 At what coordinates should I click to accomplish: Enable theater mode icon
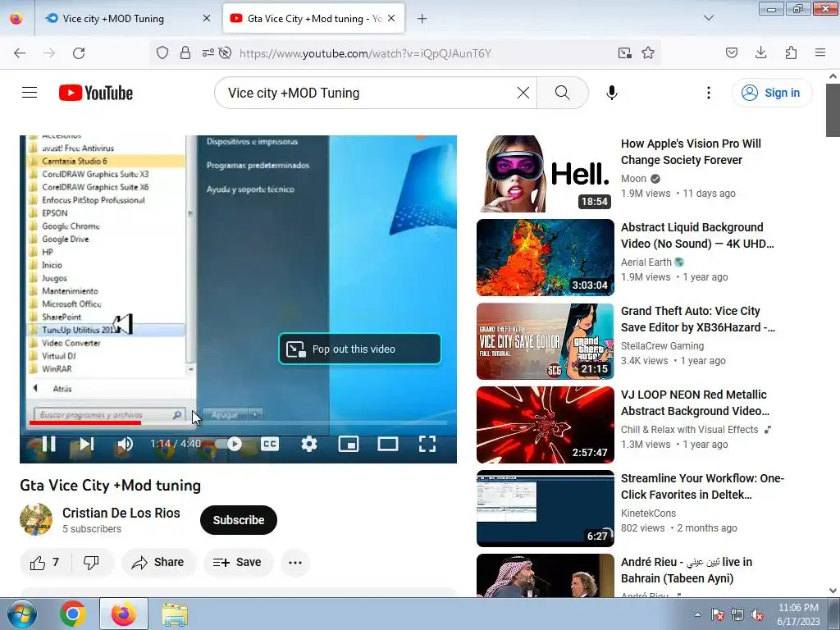click(388, 444)
